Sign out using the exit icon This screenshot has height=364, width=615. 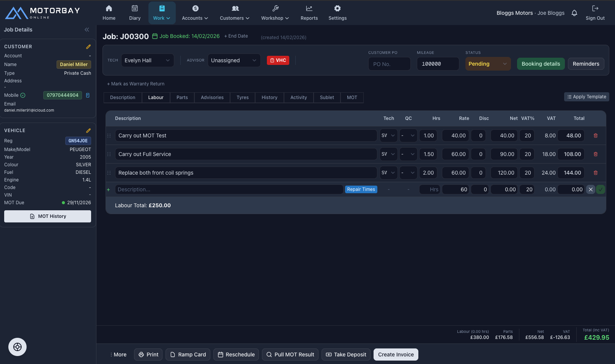tap(595, 13)
